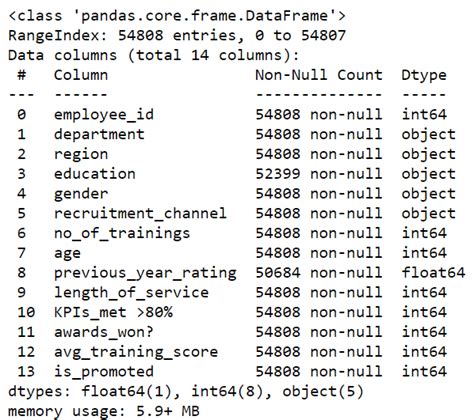Select the department column text

coord(99,135)
